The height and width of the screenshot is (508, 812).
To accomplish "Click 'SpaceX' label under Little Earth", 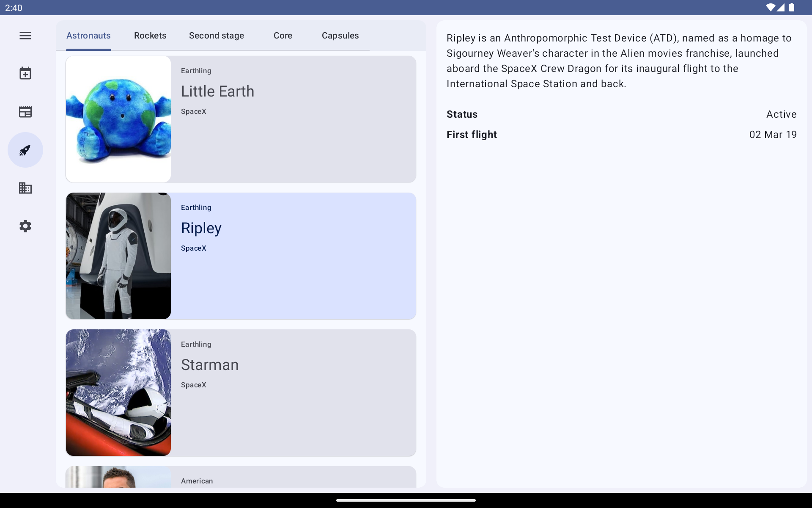I will click(194, 111).
